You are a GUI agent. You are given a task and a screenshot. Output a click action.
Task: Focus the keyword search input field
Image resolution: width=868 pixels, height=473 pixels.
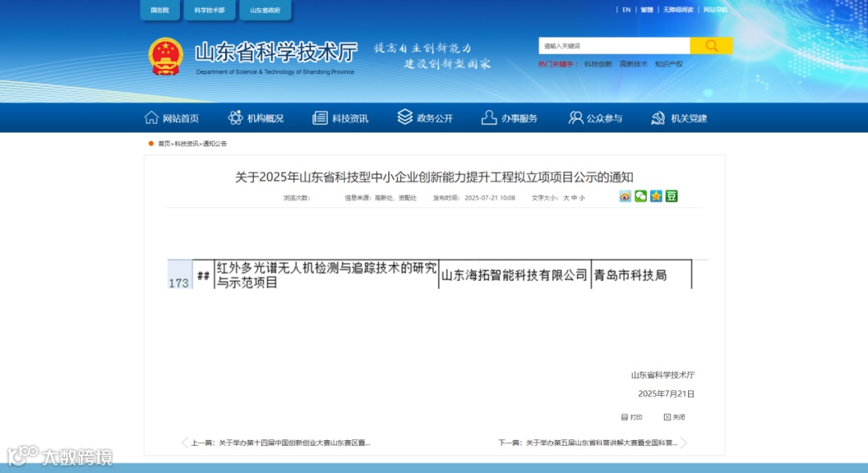(614, 46)
